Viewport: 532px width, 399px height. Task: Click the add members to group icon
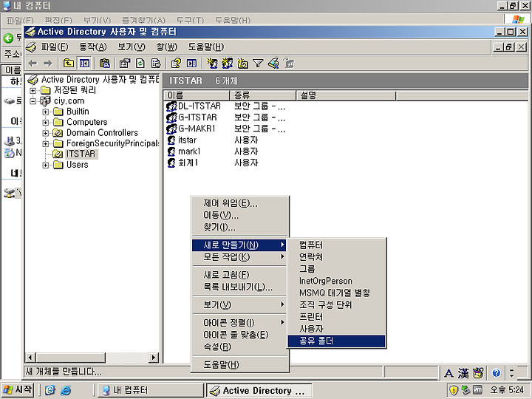tap(289, 64)
